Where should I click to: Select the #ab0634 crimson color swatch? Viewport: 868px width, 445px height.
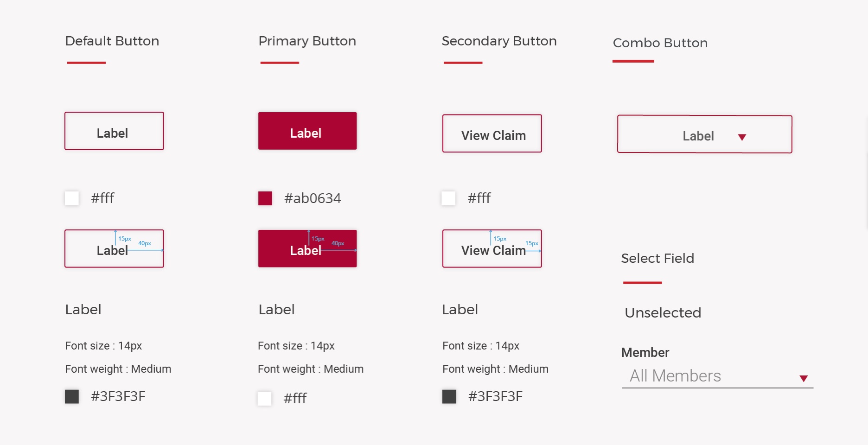pyautogui.click(x=265, y=198)
